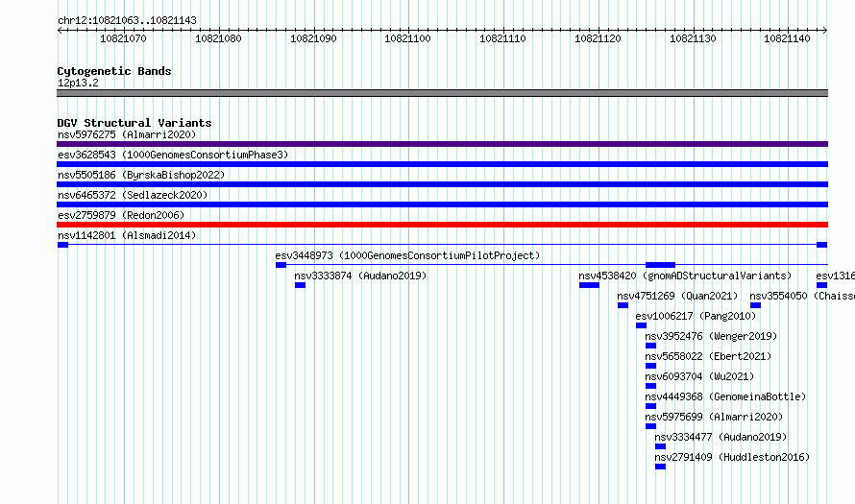The image size is (855, 504).
Task: Open nsv4449368 (GenomeinaBottle) label
Action: pyautogui.click(x=725, y=396)
